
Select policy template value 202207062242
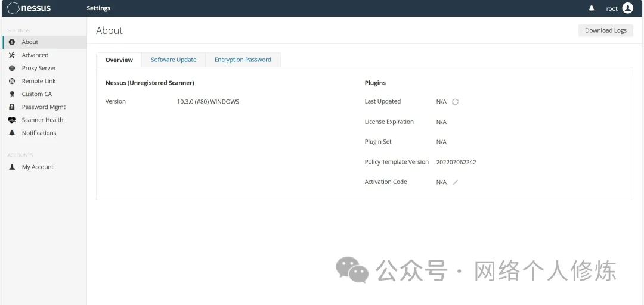point(456,162)
